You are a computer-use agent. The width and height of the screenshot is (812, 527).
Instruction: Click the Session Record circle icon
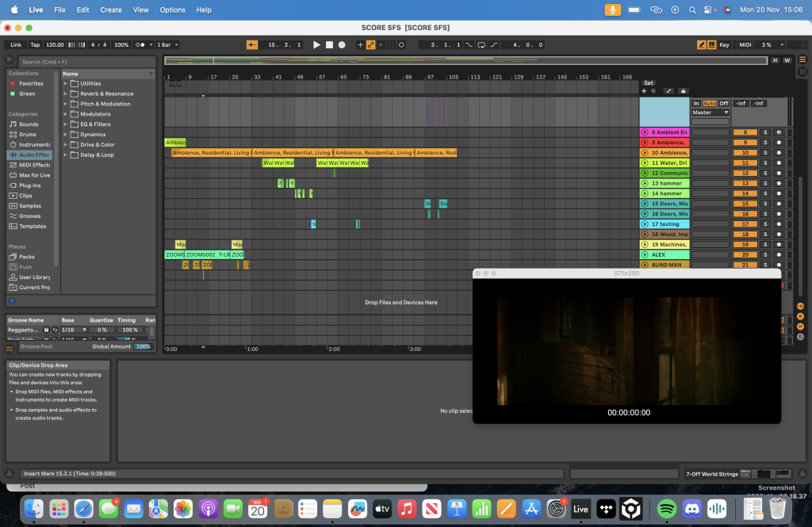click(401, 45)
